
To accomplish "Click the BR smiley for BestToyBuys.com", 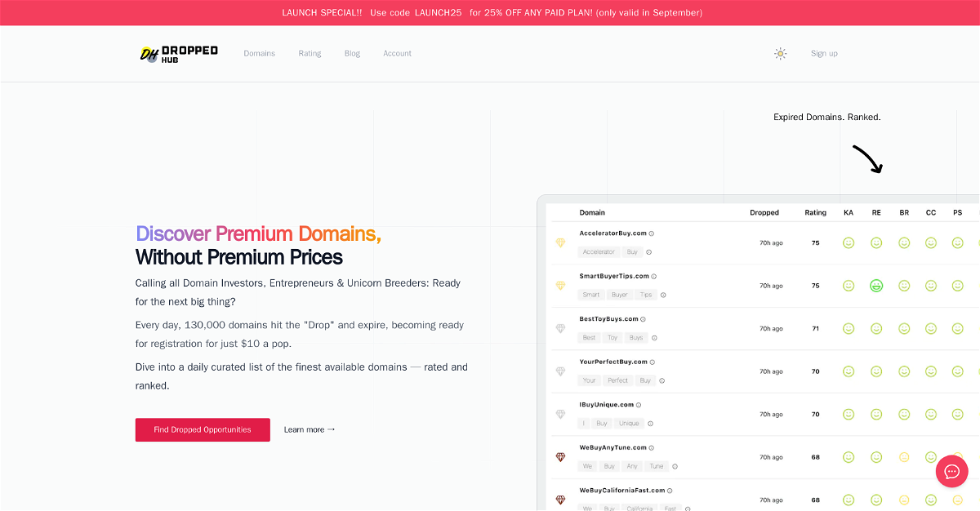I will pos(904,329).
